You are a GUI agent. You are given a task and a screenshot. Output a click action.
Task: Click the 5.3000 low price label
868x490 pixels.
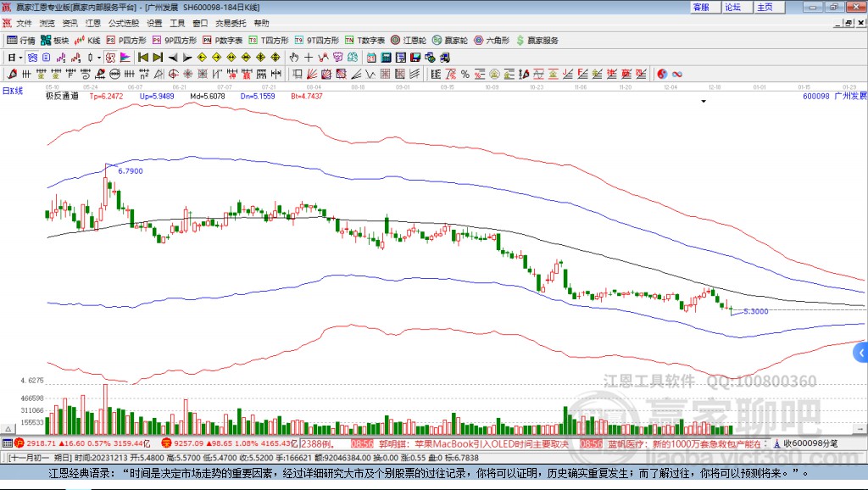(x=755, y=311)
